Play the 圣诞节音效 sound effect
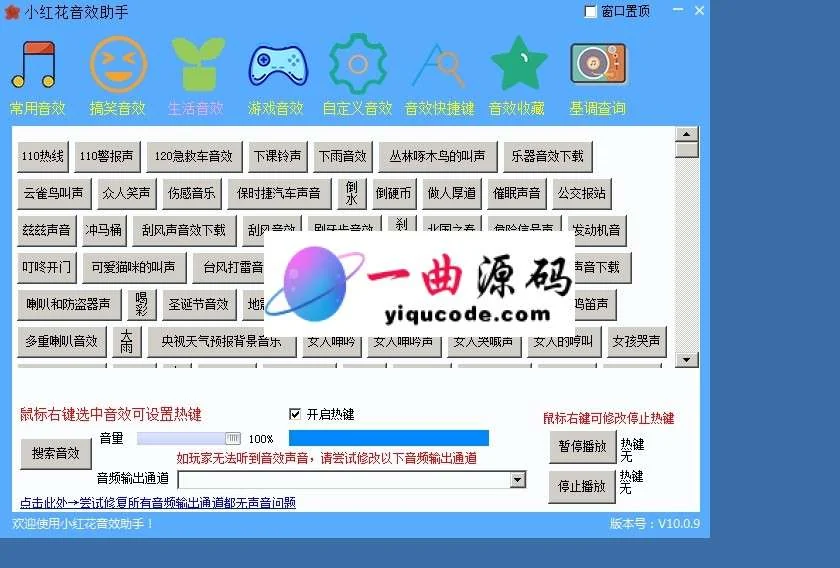 199,304
